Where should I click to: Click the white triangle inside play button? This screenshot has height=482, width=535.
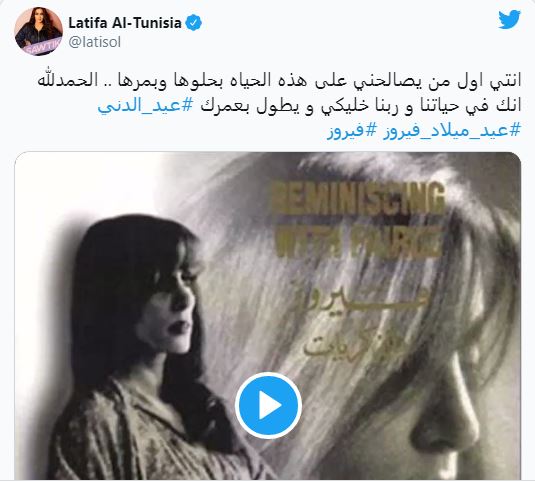(x=270, y=405)
